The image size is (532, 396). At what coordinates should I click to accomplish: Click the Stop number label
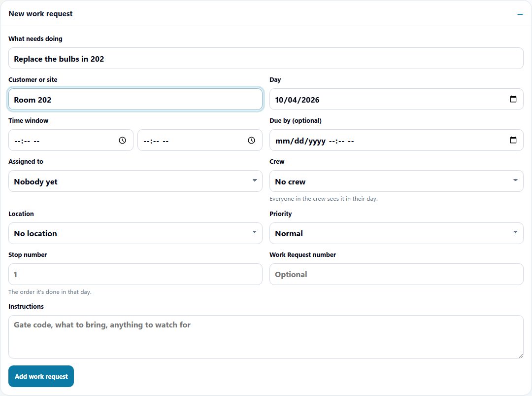click(28, 255)
